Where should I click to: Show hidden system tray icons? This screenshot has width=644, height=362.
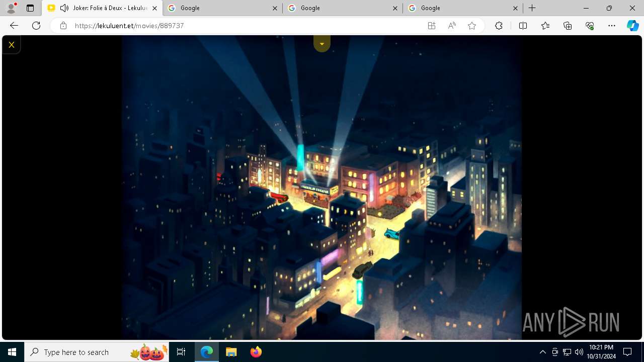542,352
